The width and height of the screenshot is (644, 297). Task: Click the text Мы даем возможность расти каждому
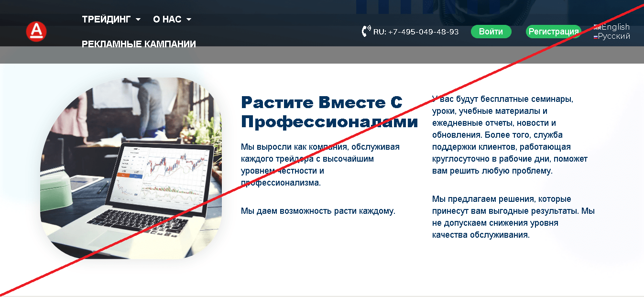[x=318, y=211]
